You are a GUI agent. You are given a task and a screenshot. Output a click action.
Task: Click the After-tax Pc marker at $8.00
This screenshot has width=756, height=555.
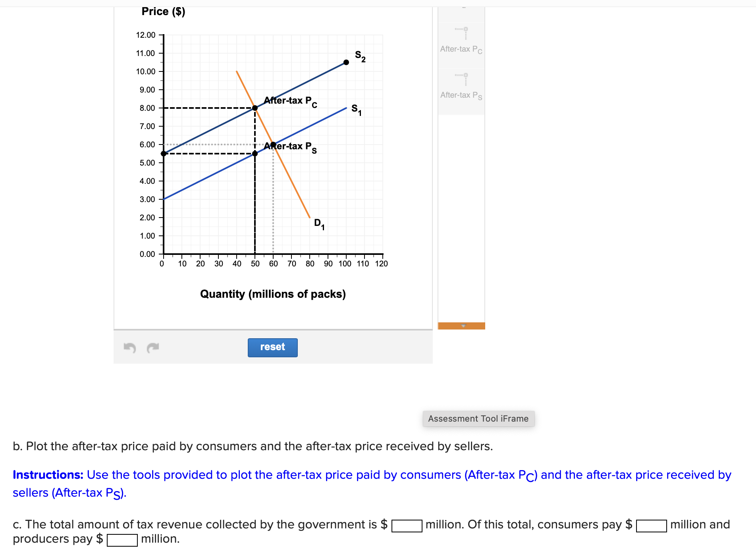(x=254, y=107)
